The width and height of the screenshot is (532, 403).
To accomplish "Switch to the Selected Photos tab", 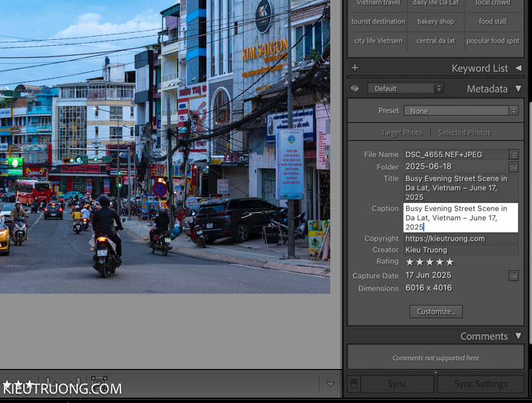I will pos(465,132).
